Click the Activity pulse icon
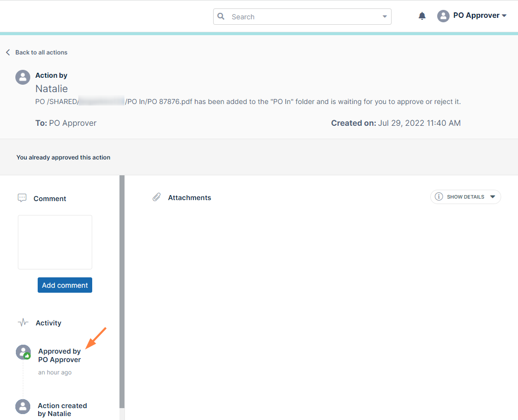This screenshot has width=518, height=420. 23,322
